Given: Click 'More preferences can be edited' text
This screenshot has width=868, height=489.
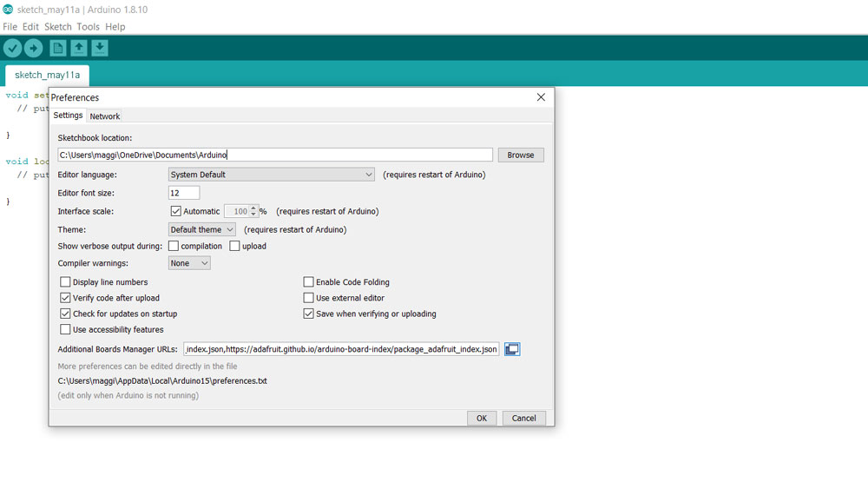Looking at the screenshot, I should point(148,367).
